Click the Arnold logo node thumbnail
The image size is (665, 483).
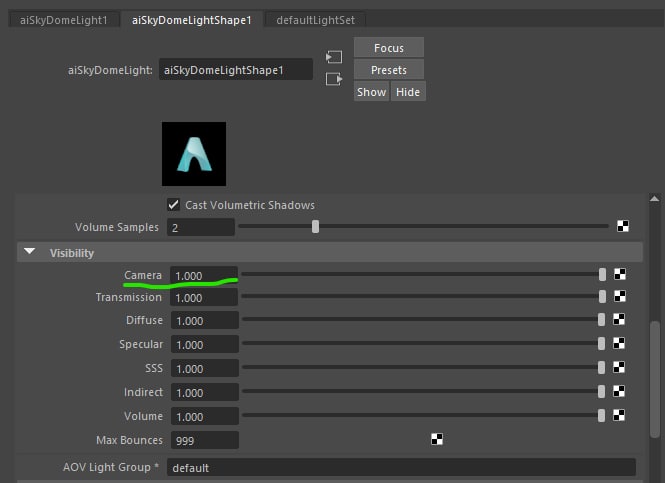coord(194,154)
